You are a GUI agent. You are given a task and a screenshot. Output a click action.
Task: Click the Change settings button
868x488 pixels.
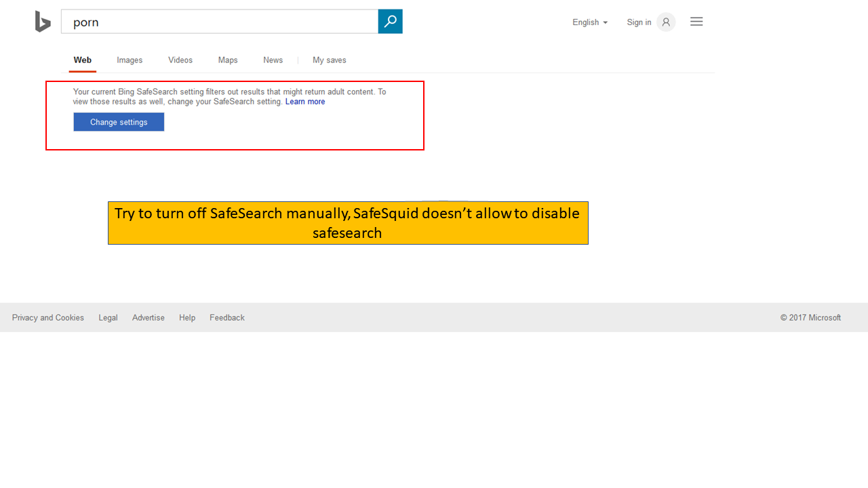119,122
